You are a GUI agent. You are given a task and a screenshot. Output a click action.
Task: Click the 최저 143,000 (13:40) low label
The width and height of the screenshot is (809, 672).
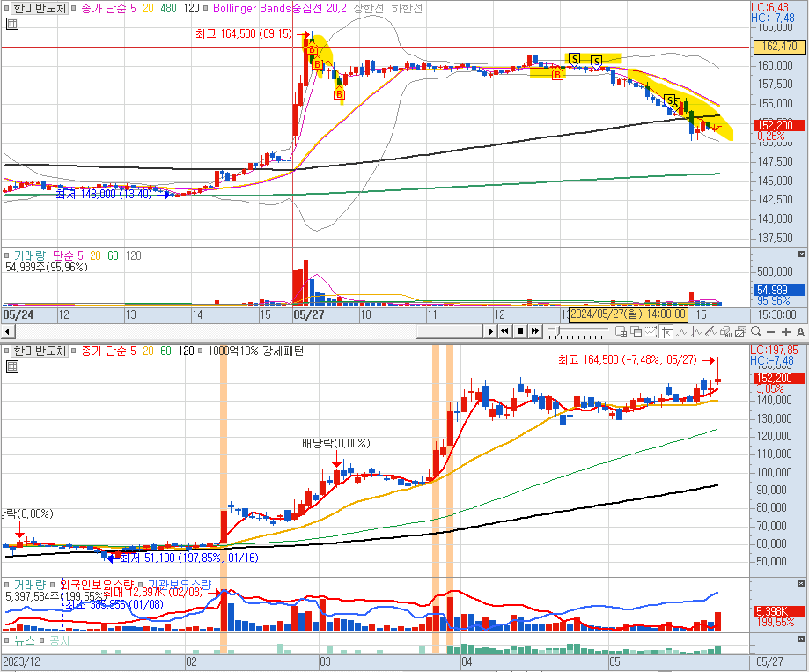[104, 194]
